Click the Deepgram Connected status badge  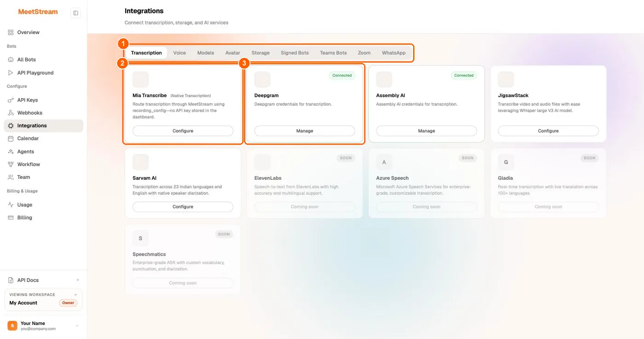pos(342,75)
